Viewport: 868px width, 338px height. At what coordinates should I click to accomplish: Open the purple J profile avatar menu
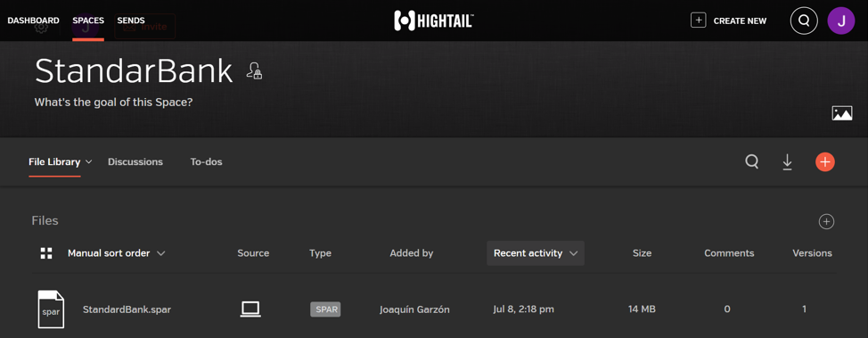coord(841,21)
